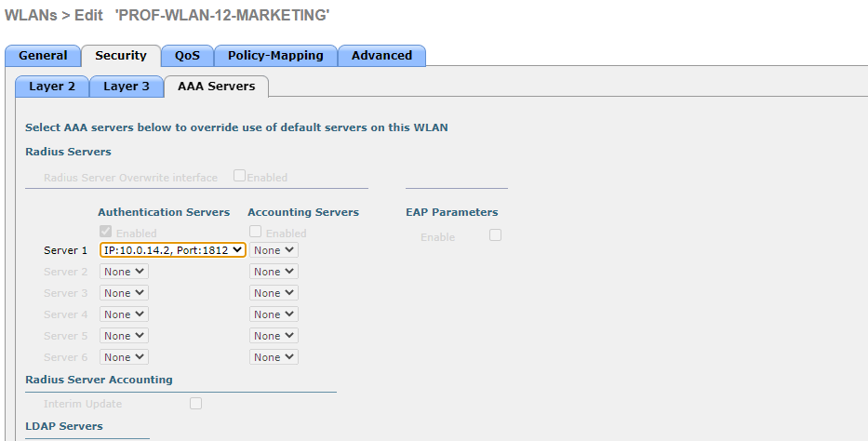This screenshot has width=868, height=441.
Task: Select the Layer 3 sub-tab
Action: pos(127,87)
